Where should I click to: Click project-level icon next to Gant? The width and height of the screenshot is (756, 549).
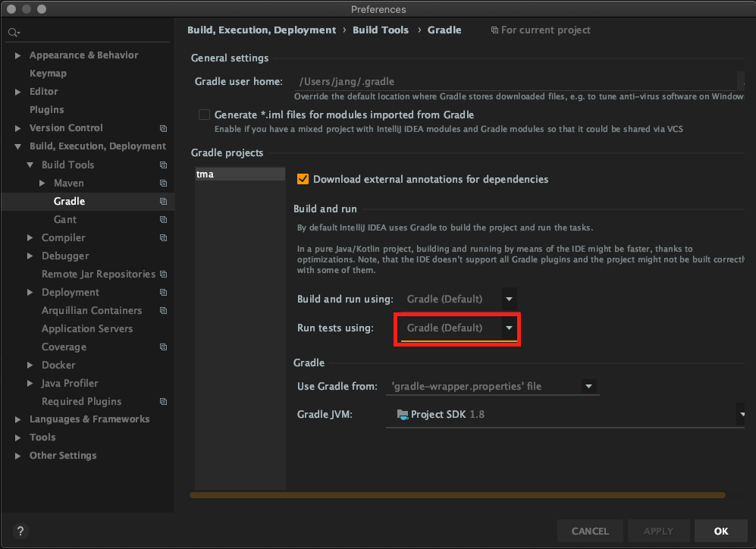click(164, 220)
